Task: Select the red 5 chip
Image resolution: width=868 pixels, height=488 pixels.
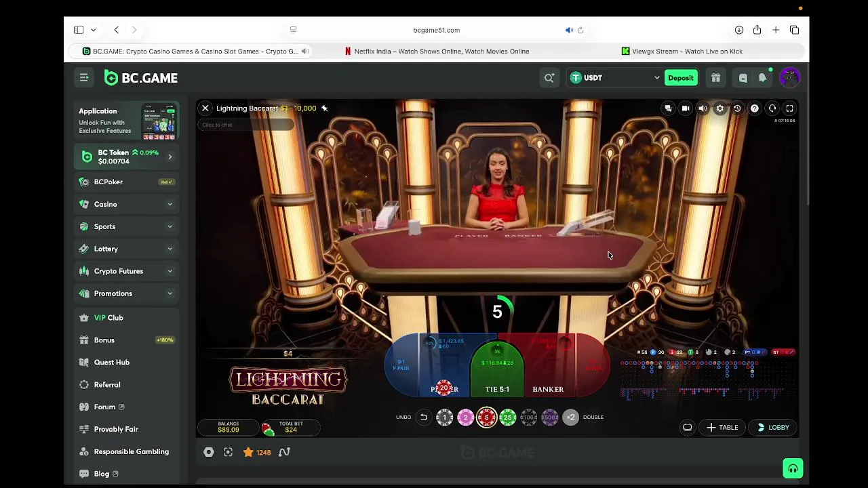Action: [486, 418]
